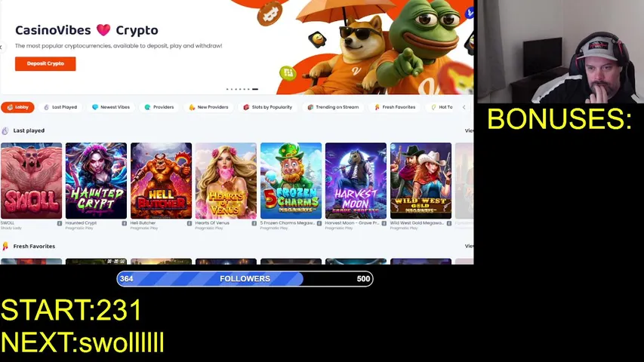This screenshot has height=362, width=644.
Task: Click the FOLLOWERS goal progress bar
Action: [245, 279]
